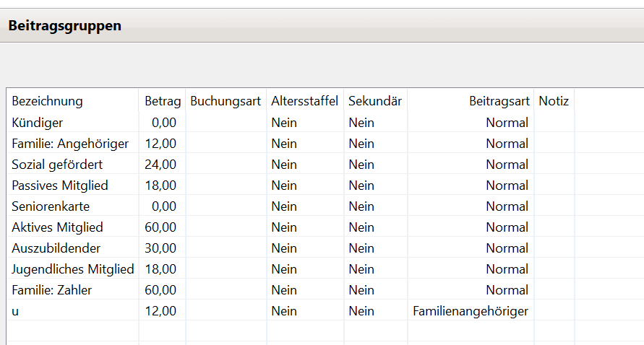Select the row named u
The width and height of the screenshot is (644, 345).
[x=16, y=311]
